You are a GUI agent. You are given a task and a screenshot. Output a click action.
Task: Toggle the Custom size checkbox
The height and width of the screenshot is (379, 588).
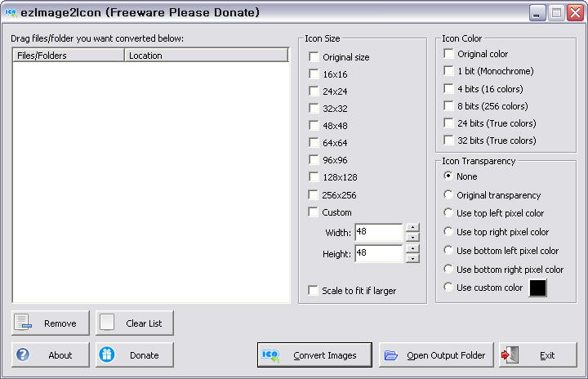tap(313, 212)
